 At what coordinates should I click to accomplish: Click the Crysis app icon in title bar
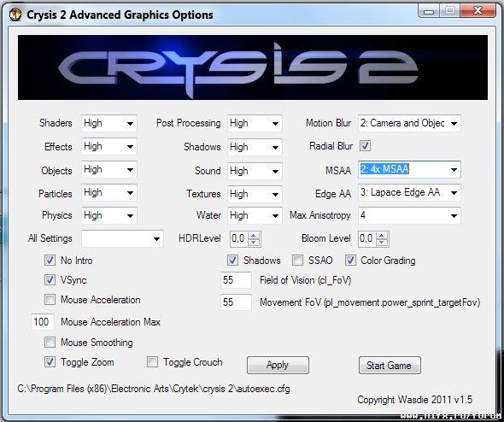(15, 15)
